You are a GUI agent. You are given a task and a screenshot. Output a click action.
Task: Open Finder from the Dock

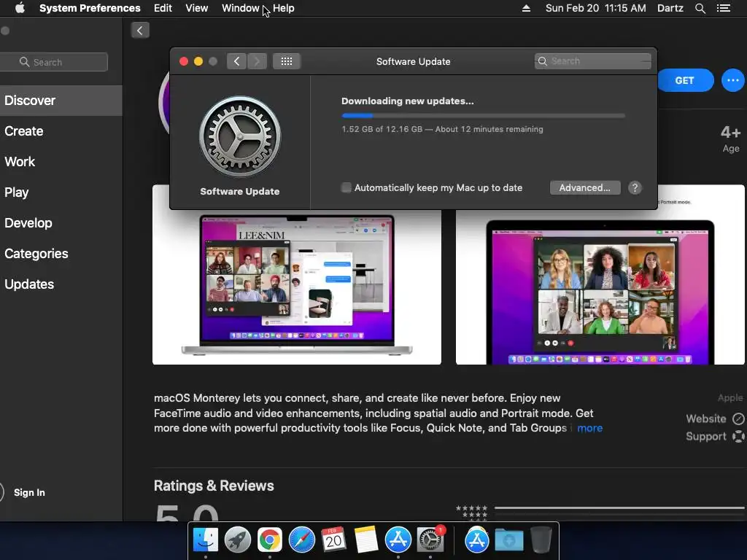[x=205, y=540]
